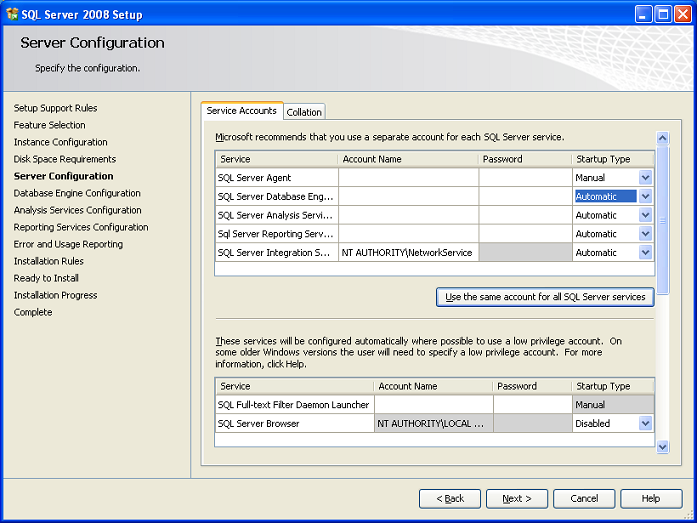
Task: Click SQL Server Database Eng... service name
Action: tap(275, 196)
